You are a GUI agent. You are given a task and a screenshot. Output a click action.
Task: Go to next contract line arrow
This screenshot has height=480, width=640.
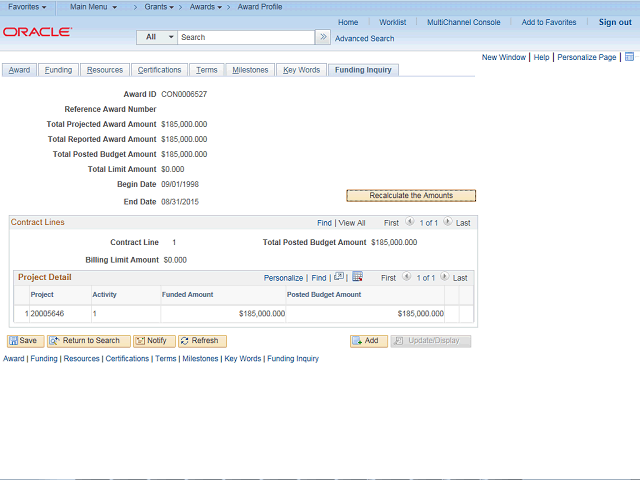(447, 222)
